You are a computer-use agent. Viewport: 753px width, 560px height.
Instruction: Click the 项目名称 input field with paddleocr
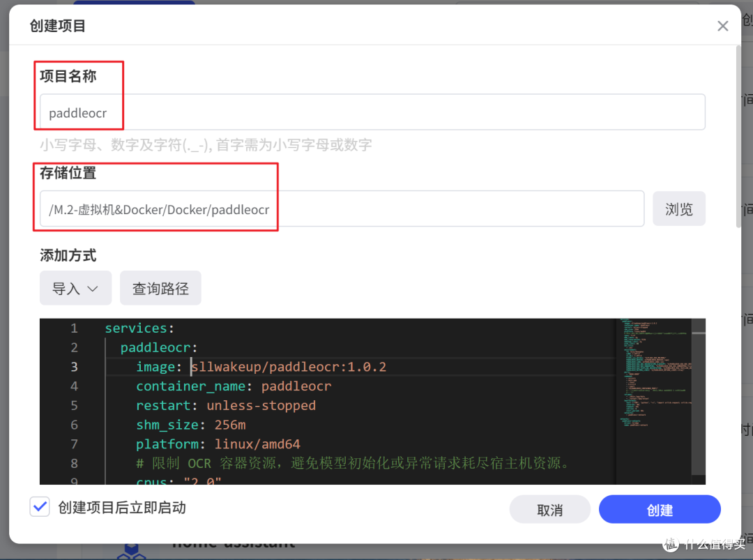coord(372,112)
